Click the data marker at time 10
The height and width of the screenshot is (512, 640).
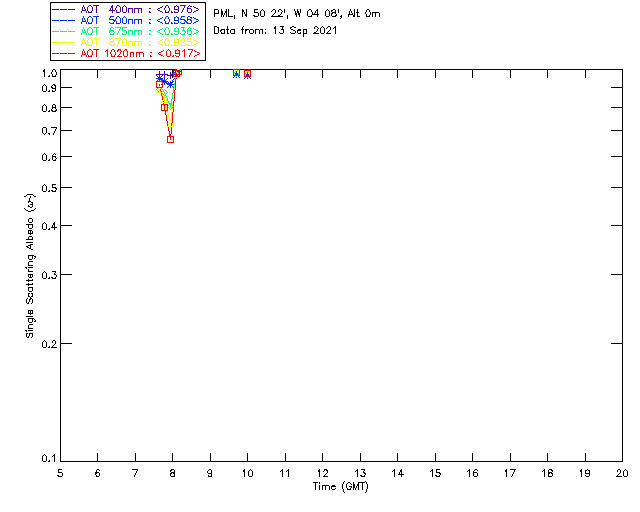coord(247,74)
